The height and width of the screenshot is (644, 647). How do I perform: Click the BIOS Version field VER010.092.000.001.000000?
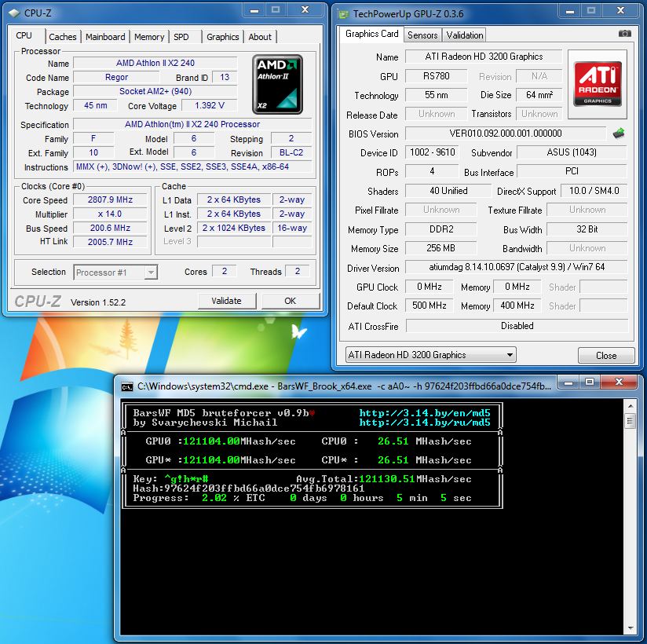(506, 134)
